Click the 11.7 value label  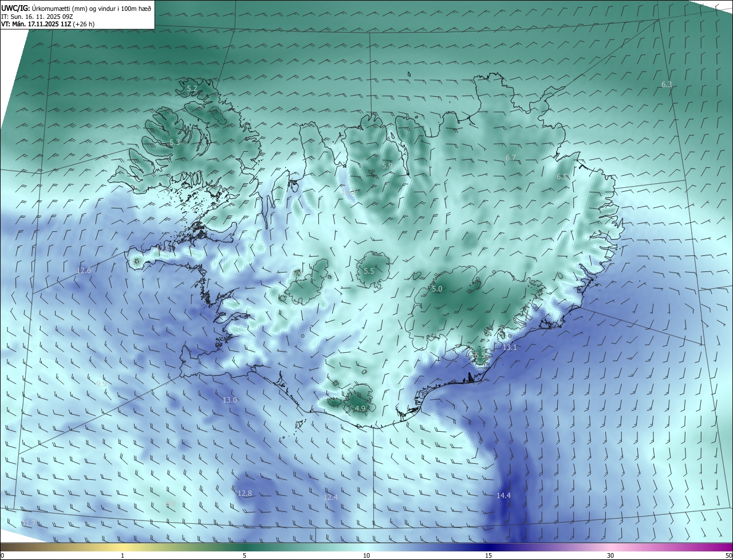tap(27, 523)
